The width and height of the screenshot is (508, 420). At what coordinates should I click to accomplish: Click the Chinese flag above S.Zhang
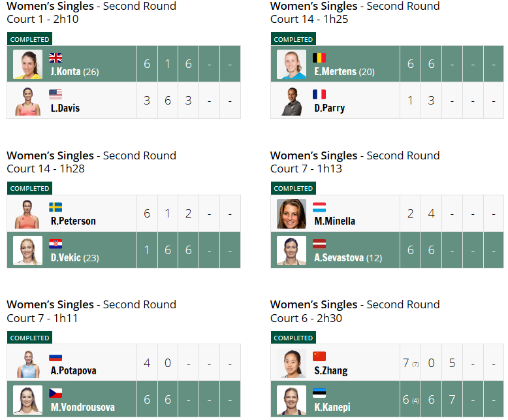coord(319,356)
